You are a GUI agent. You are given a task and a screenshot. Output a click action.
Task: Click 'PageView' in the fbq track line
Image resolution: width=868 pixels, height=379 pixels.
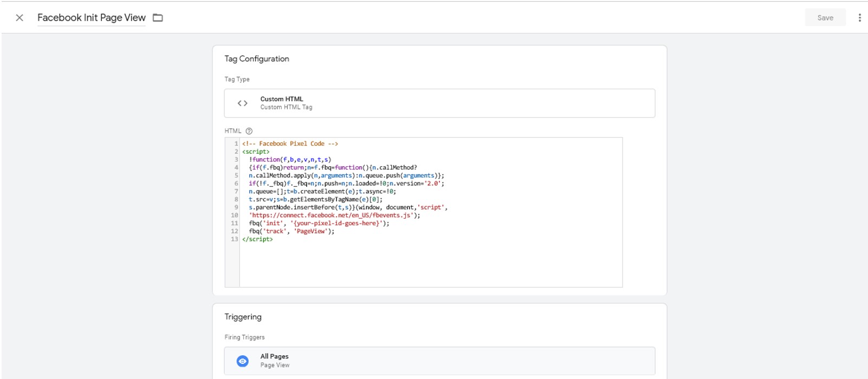tap(310, 232)
